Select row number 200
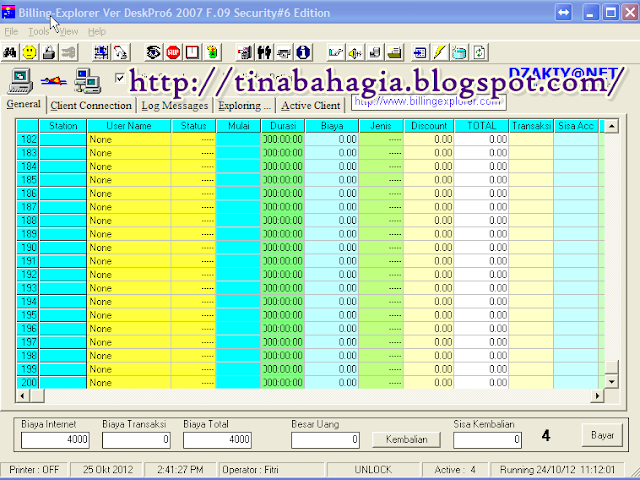Image resolution: width=640 pixels, height=480 pixels. click(28, 382)
